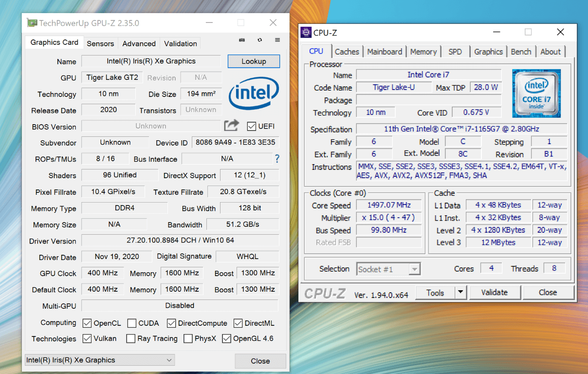Switch to the Bench tab
Screen dimensions: 588x374
click(x=521, y=52)
